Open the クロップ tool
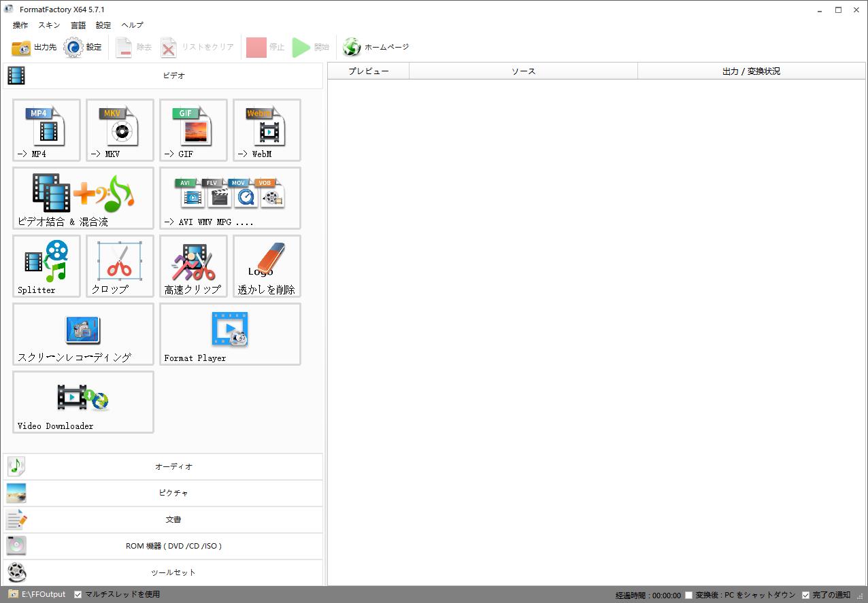The height and width of the screenshot is (603, 868). tap(120, 266)
